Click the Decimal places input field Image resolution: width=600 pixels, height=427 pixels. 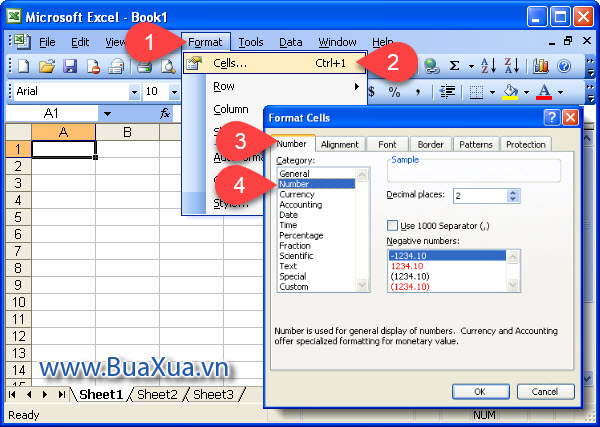[480, 196]
